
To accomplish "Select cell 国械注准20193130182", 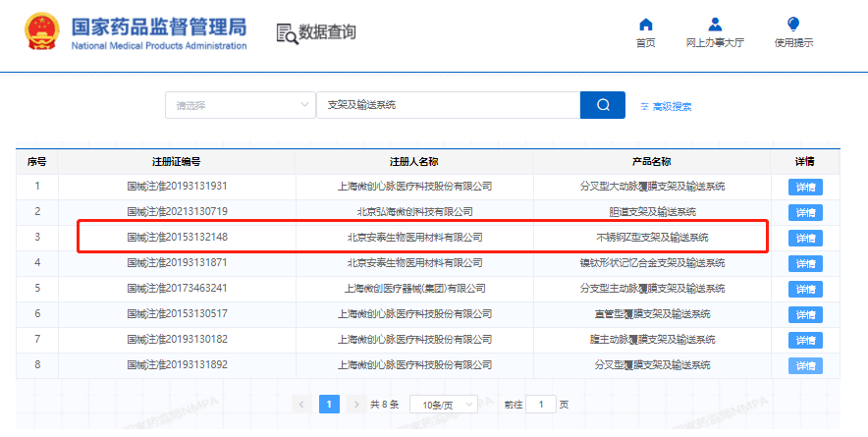I will (177, 339).
